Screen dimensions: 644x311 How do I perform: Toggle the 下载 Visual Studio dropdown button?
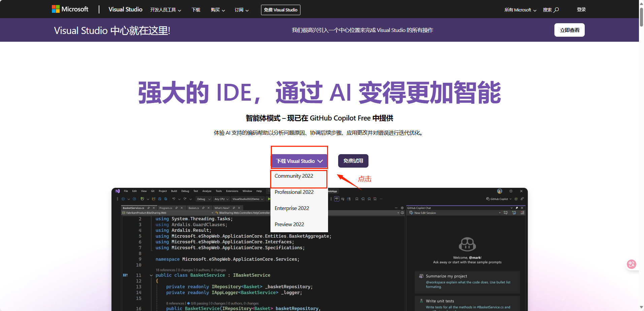(x=299, y=161)
